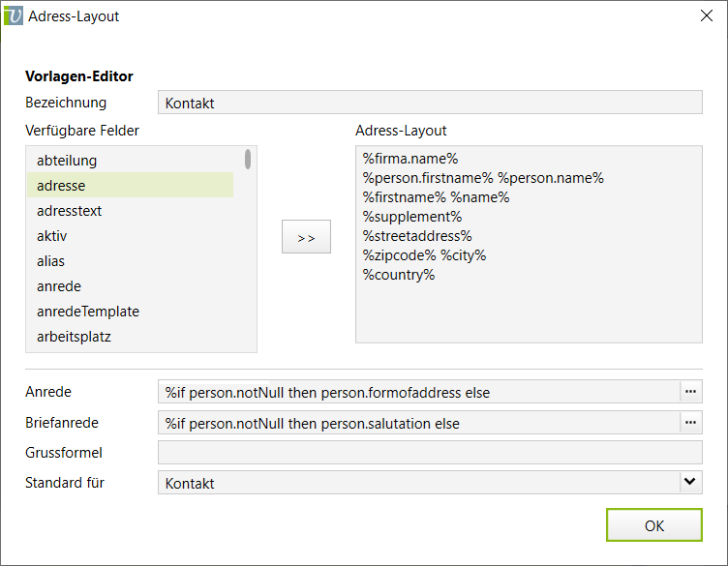Open the Standard für Kontakt combo box
Screen dimensions: 728x566
click(x=418, y=483)
